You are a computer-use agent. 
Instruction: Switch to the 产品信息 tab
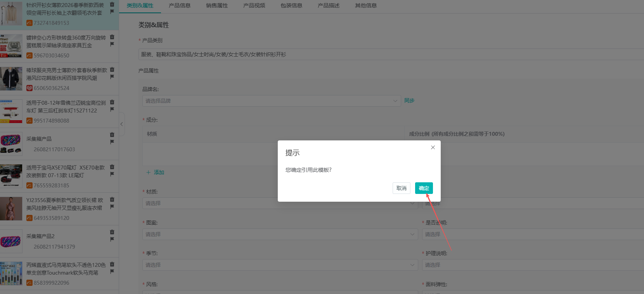[180, 5]
